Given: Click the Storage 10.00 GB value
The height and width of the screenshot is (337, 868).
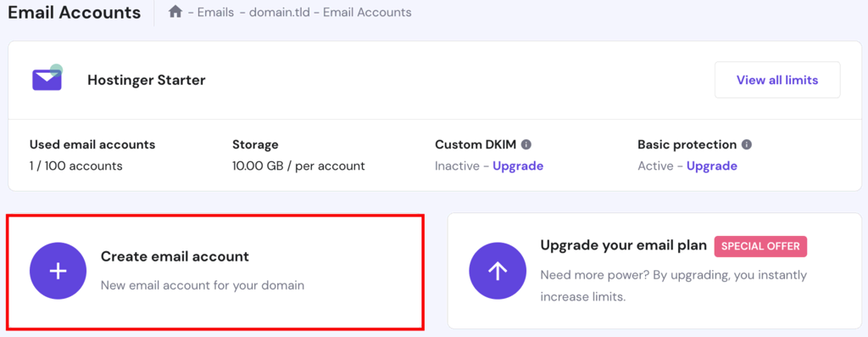Looking at the screenshot, I should [x=299, y=166].
